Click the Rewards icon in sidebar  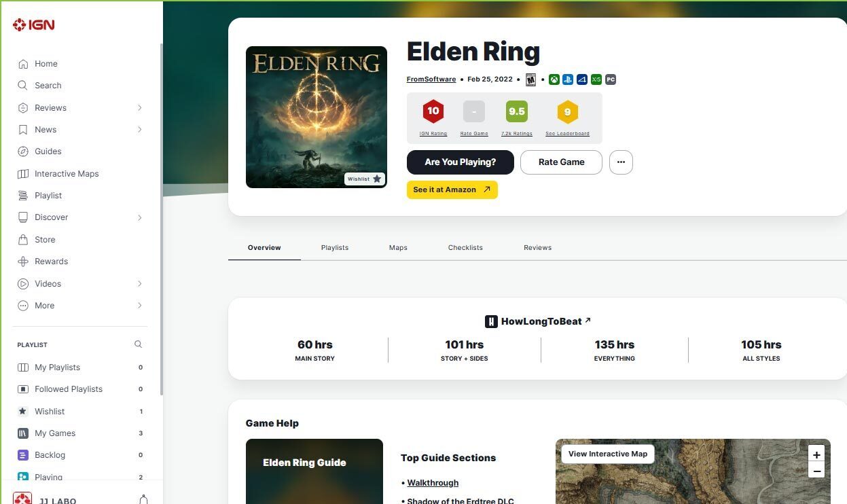pyautogui.click(x=22, y=262)
